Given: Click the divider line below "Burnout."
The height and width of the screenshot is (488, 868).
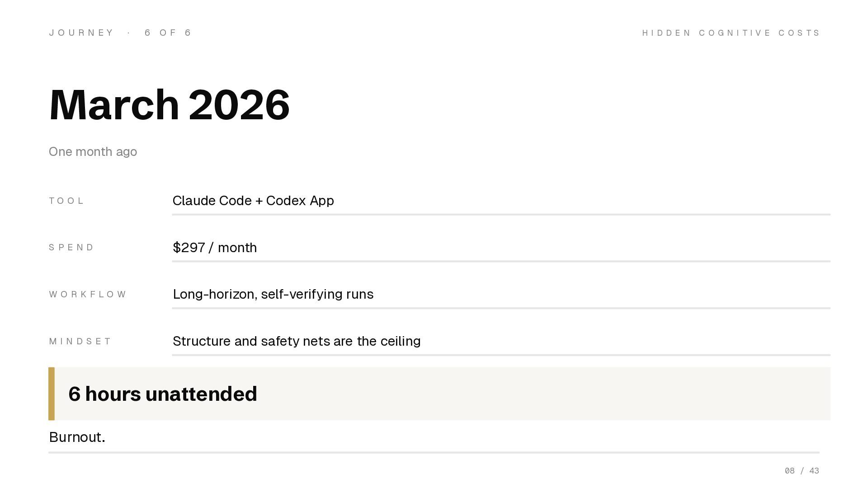Looking at the screenshot, I should pyautogui.click(x=434, y=452).
